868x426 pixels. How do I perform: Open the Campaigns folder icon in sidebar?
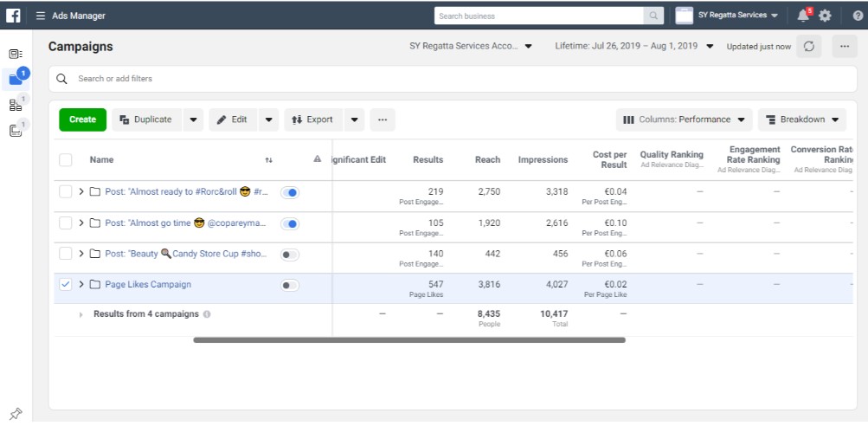(x=16, y=80)
